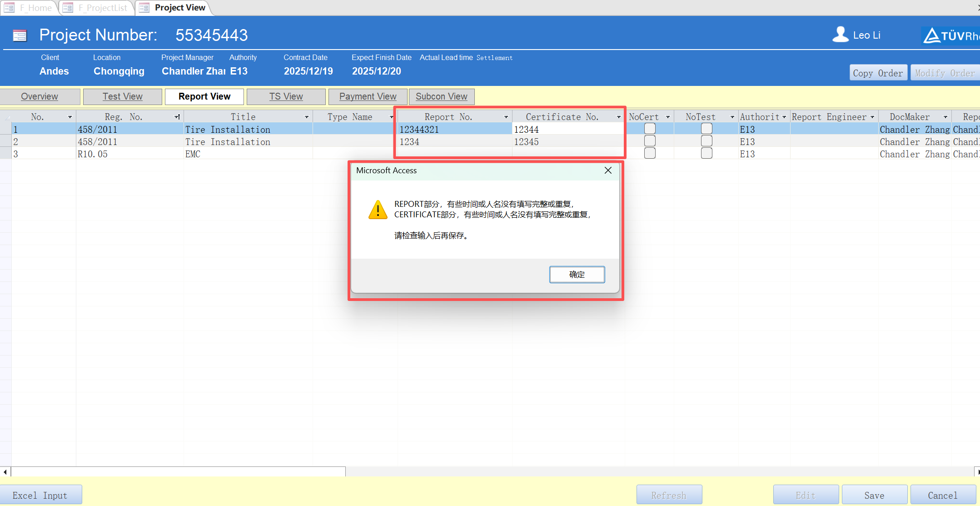980x506 pixels.
Task: Click the Copy Order button
Action: 878,72
